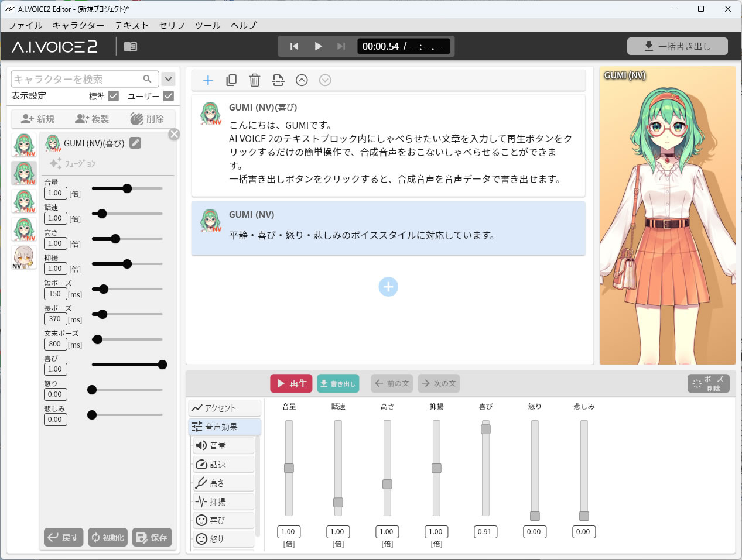Click the 一括書き出し batch export button
The height and width of the screenshot is (560, 742).
(x=678, y=46)
